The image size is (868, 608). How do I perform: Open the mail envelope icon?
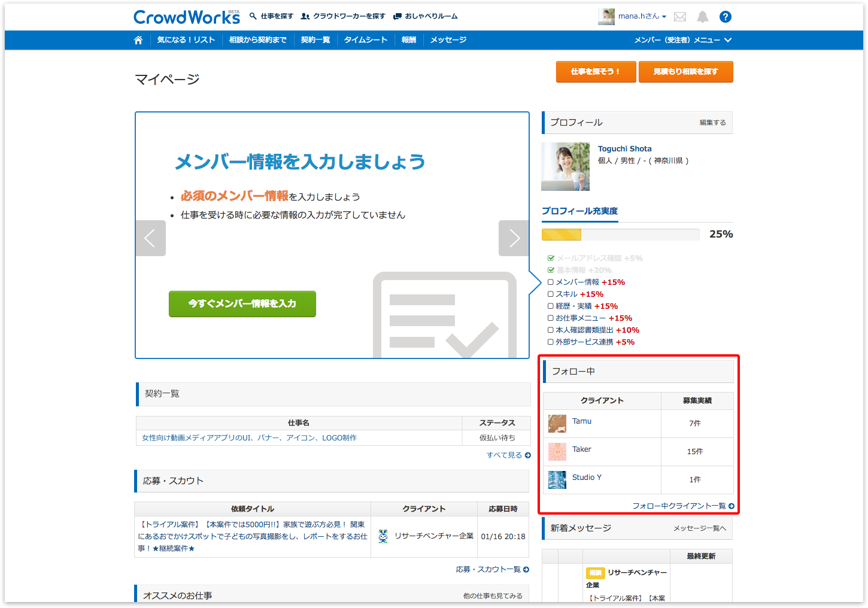tap(680, 17)
